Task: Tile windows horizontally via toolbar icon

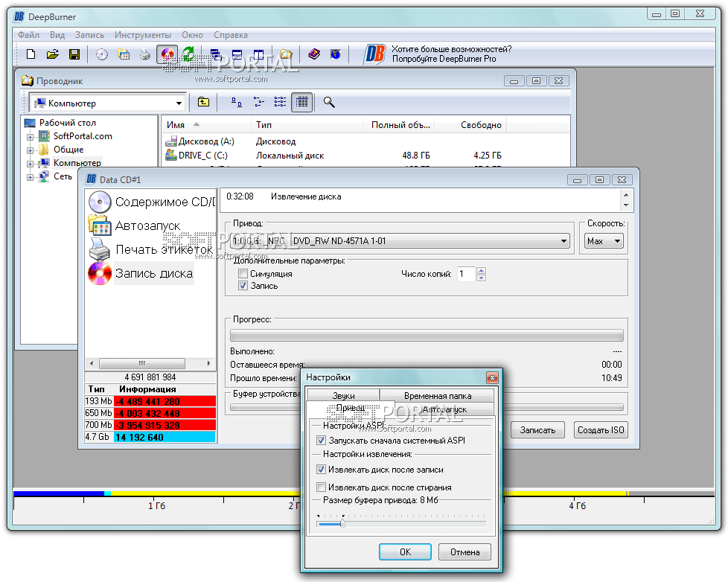Action: click(237, 54)
